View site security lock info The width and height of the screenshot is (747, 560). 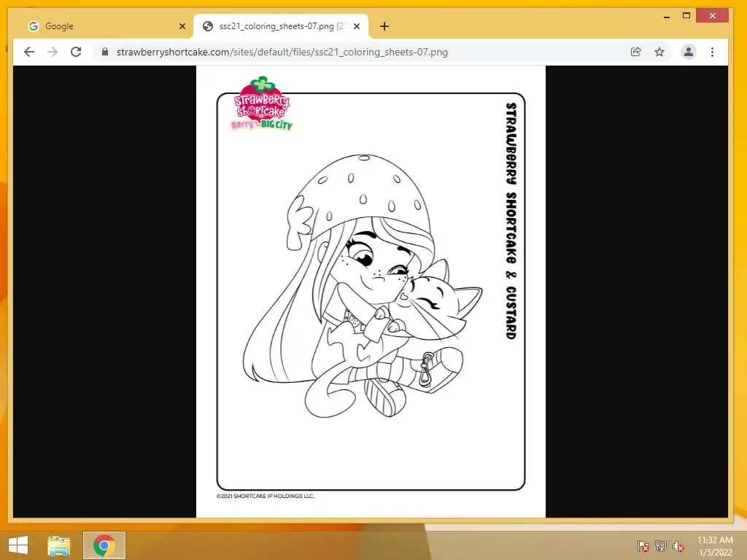point(105,52)
